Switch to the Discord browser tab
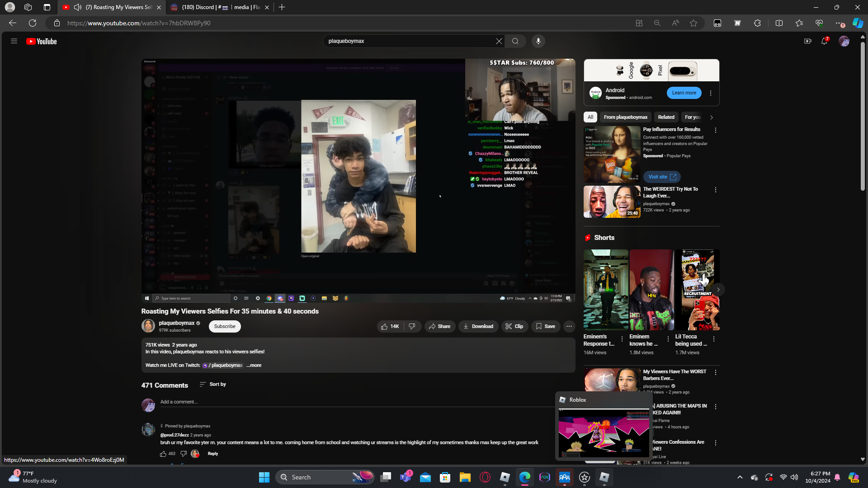The width and height of the screenshot is (868, 488). click(219, 7)
